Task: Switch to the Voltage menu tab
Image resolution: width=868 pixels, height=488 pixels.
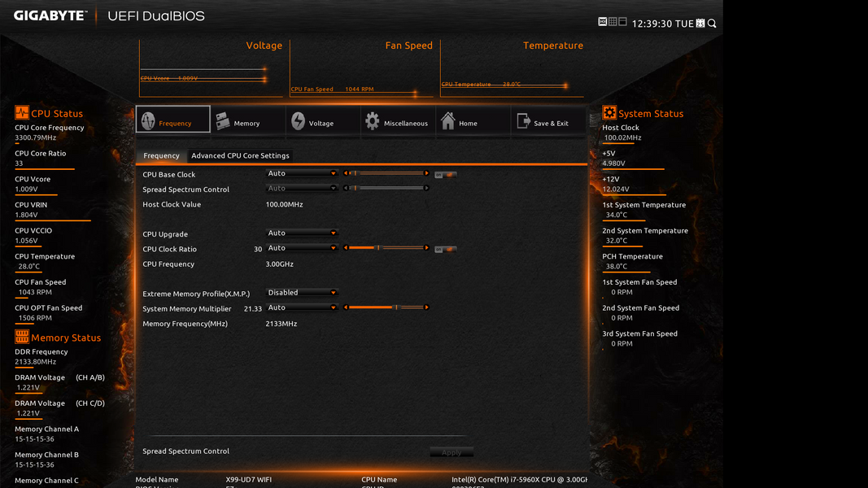Action: [322, 120]
